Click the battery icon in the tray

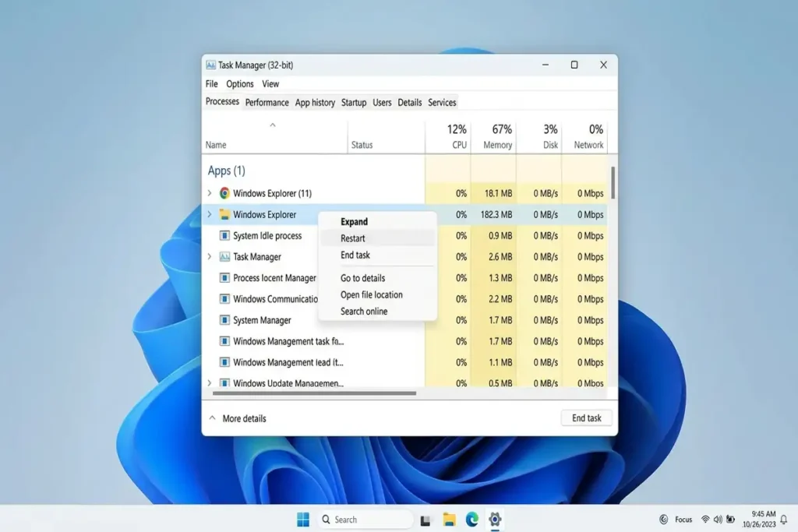point(730,520)
